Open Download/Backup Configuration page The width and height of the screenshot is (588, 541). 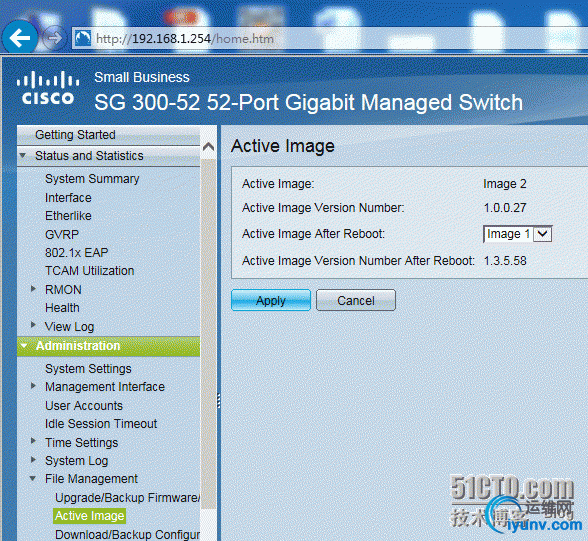pyautogui.click(x=128, y=534)
